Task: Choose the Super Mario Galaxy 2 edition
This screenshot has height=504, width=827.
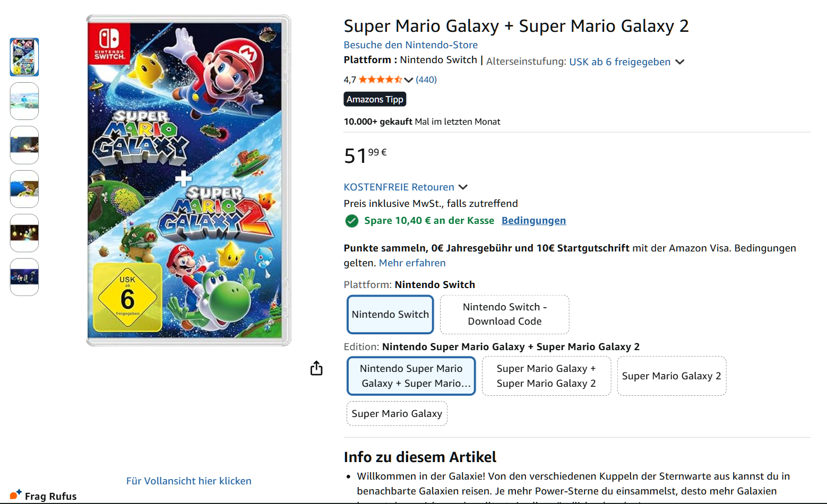Action: point(671,376)
